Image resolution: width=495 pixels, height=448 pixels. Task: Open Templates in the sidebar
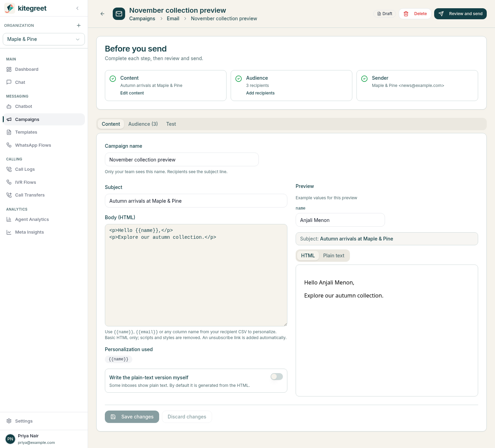pyautogui.click(x=44, y=132)
